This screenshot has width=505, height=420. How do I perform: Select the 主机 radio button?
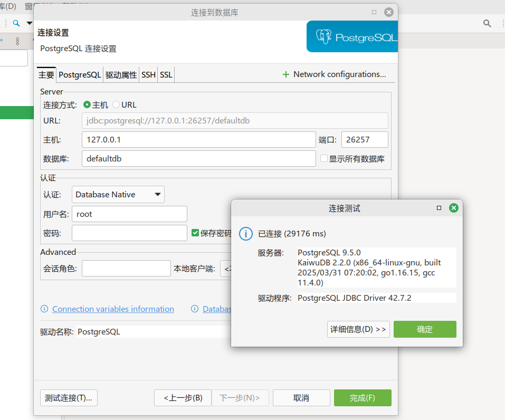coord(87,104)
